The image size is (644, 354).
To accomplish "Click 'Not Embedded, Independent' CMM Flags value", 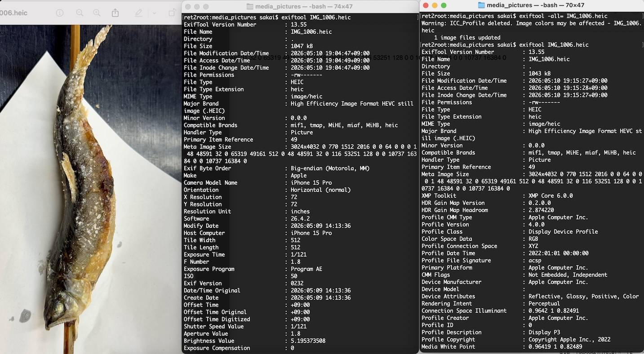I will tap(568, 275).
